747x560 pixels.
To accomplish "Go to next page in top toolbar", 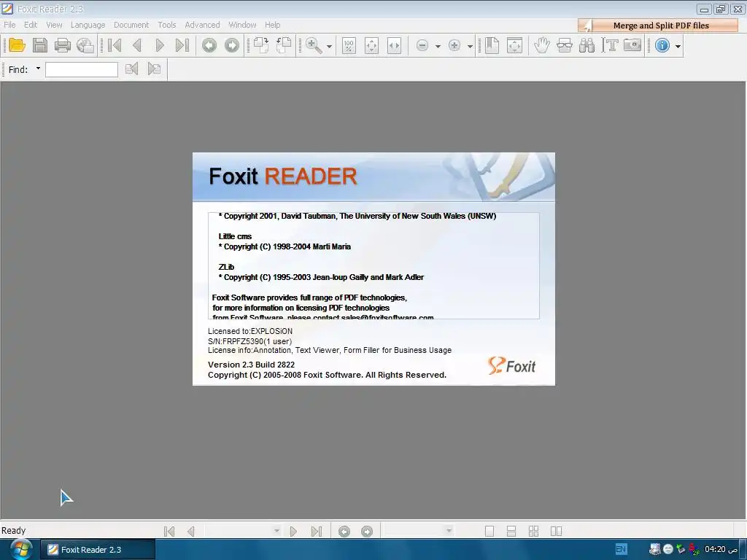I will coord(160,45).
